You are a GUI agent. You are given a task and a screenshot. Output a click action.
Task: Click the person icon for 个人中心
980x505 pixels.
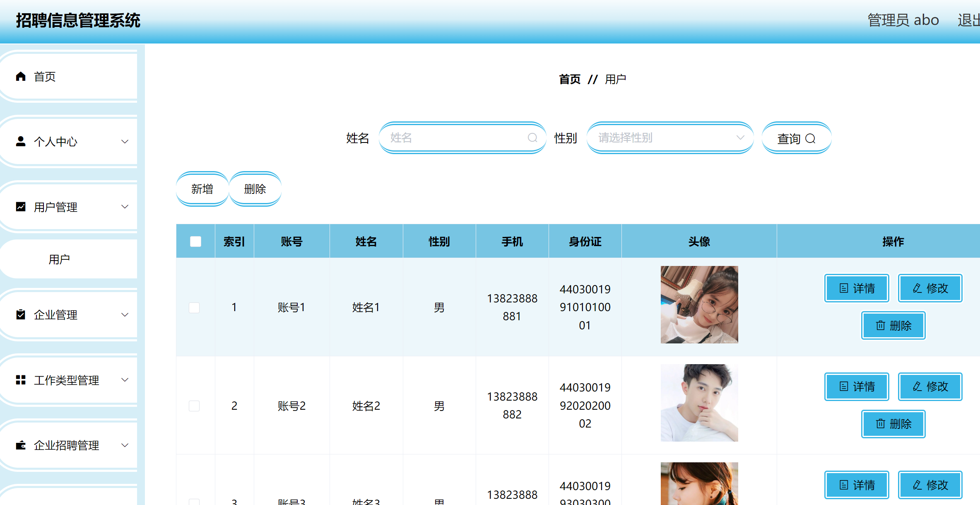[21, 142]
